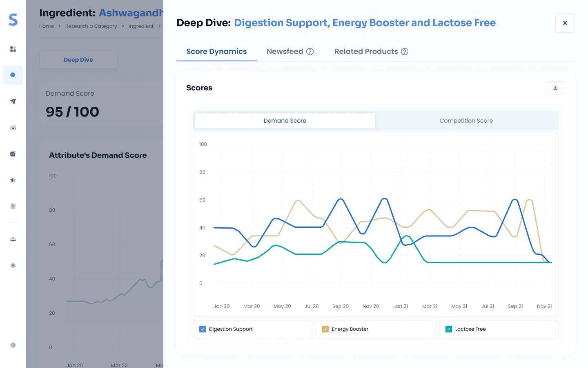Click the Jan 21 axis label
Screen dimensions: 588x368
401,306
